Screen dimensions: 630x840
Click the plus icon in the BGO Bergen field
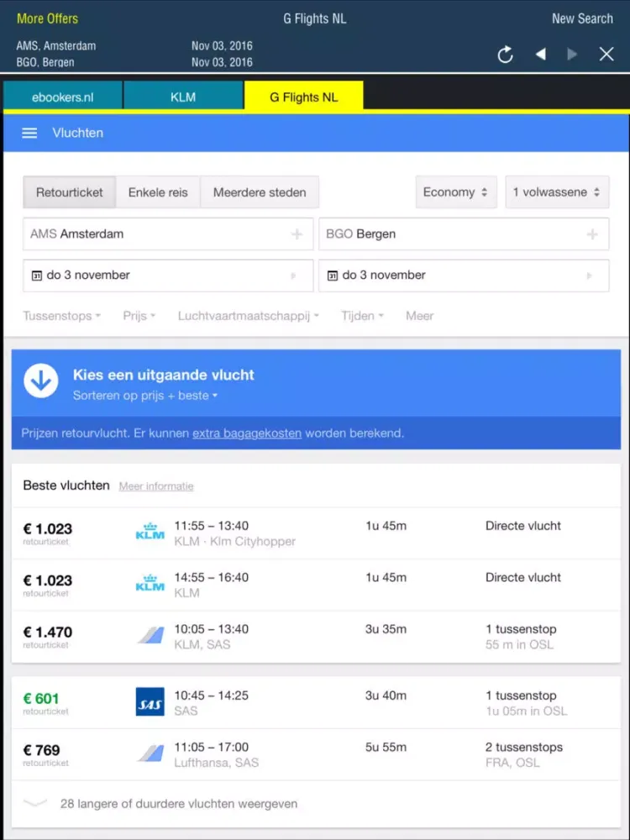click(592, 234)
